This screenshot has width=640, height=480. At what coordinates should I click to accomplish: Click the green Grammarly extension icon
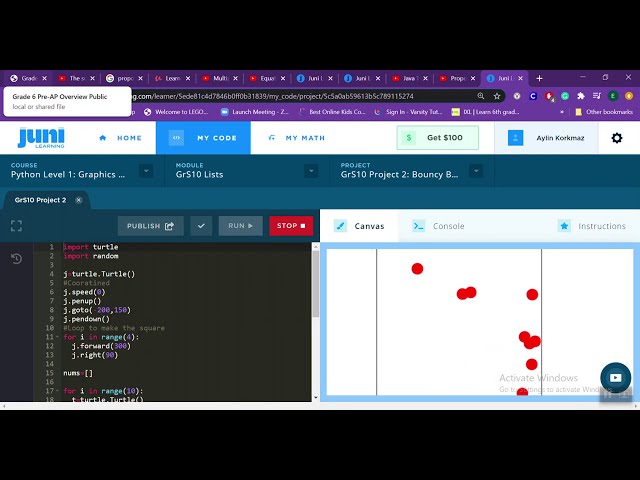point(565,96)
